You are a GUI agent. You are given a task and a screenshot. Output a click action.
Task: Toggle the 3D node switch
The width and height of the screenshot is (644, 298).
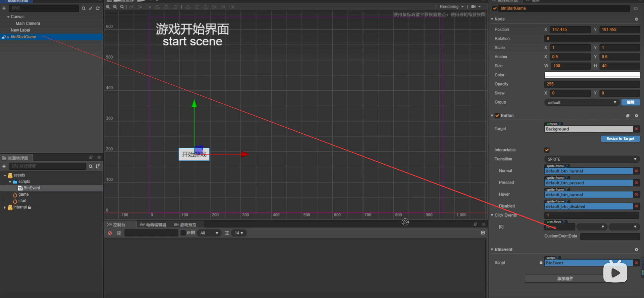coord(636,9)
